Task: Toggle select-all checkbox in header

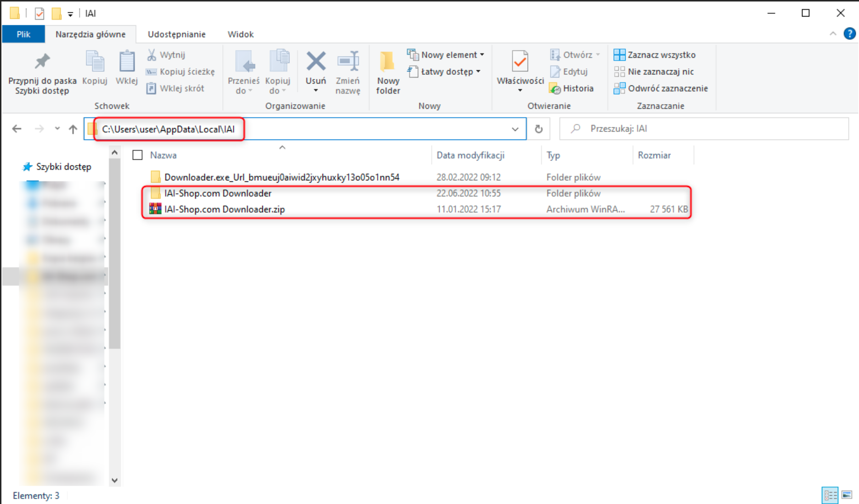Action: (137, 155)
